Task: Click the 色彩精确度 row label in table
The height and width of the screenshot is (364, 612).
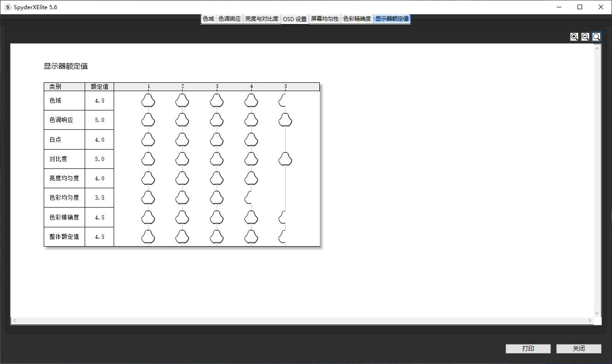Action: (x=64, y=217)
